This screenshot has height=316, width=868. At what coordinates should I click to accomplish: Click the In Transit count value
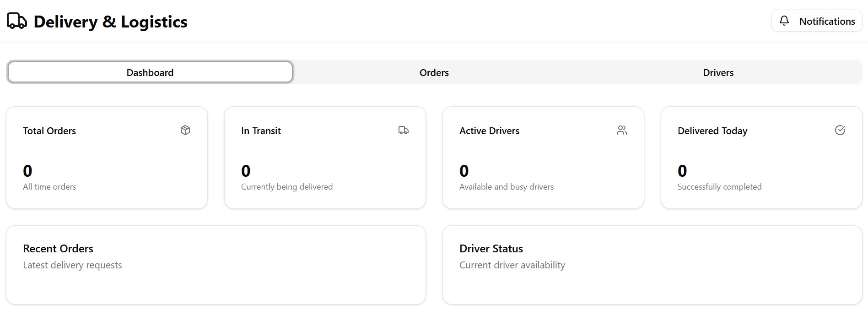(x=246, y=171)
